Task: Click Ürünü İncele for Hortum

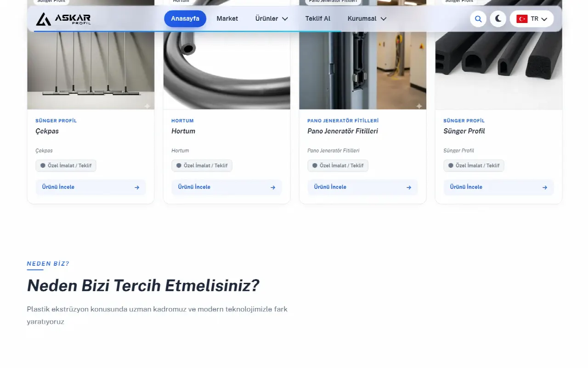Action: [226, 187]
